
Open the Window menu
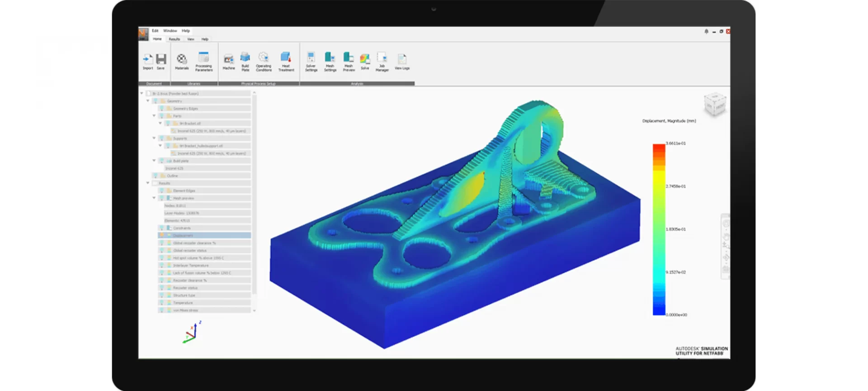pyautogui.click(x=170, y=31)
